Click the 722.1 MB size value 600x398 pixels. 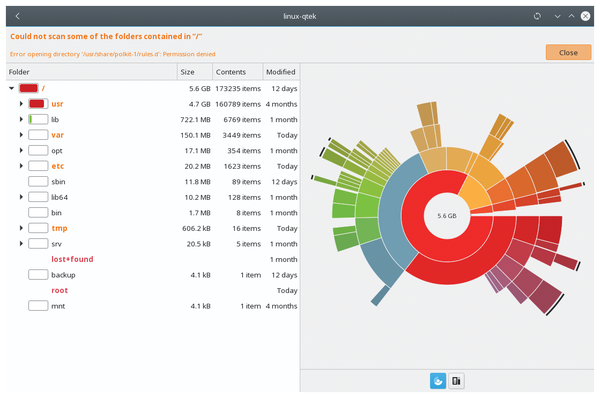tap(195, 120)
